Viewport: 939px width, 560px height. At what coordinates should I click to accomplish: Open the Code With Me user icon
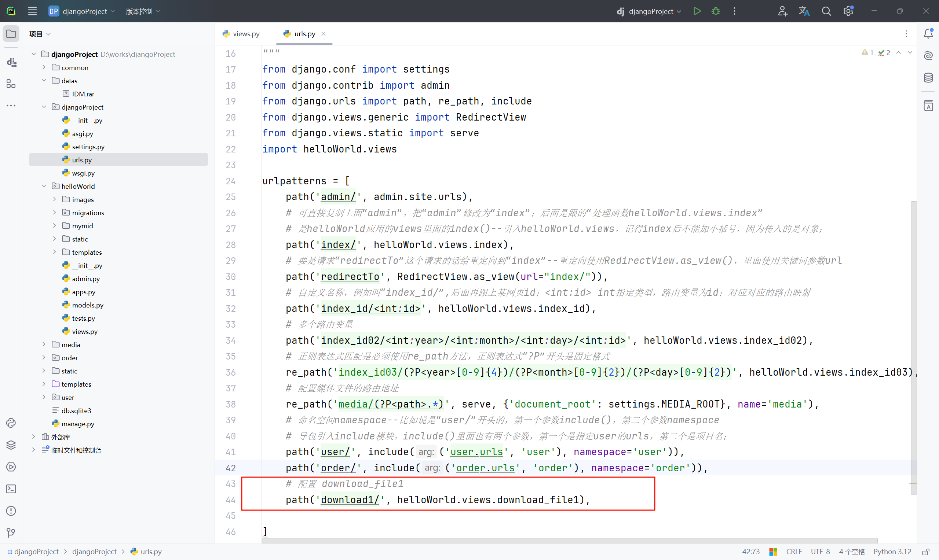pyautogui.click(x=782, y=11)
